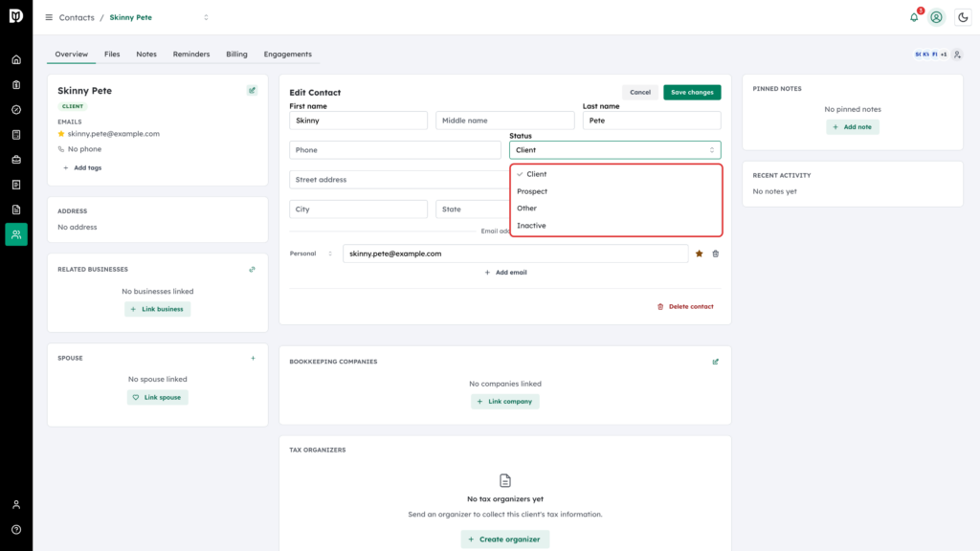Select the Other status option
This screenshot has width=980, height=551.
click(615, 208)
